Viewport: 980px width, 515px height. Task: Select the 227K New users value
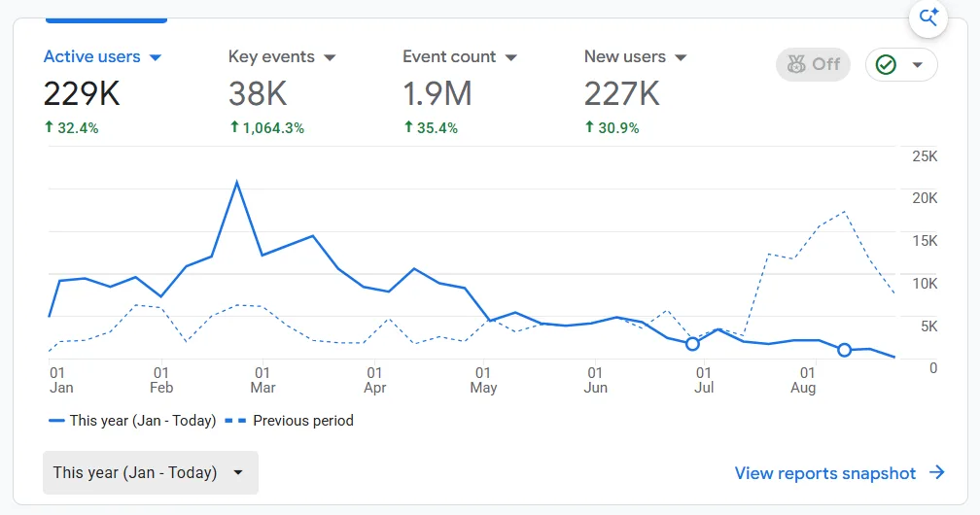point(622,93)
